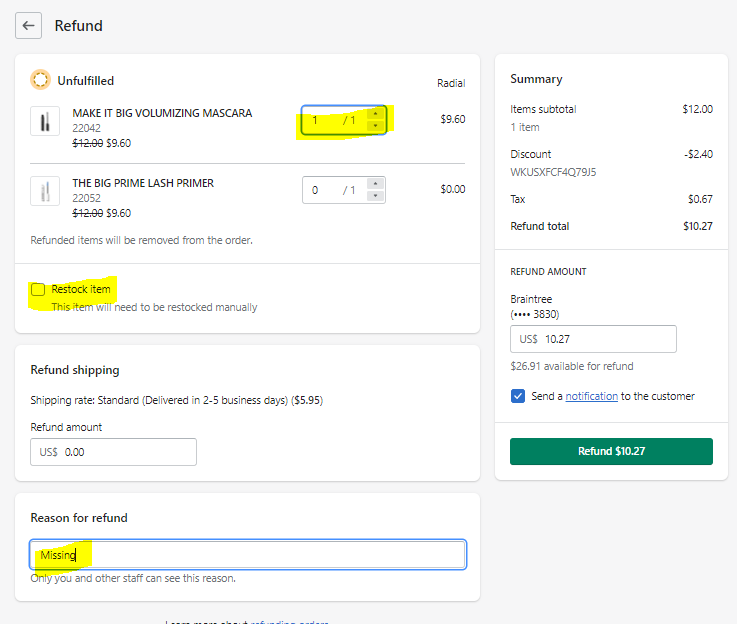Go back using the arrow button
Viewport: 737px width, 624px height.
click(28, 25)
